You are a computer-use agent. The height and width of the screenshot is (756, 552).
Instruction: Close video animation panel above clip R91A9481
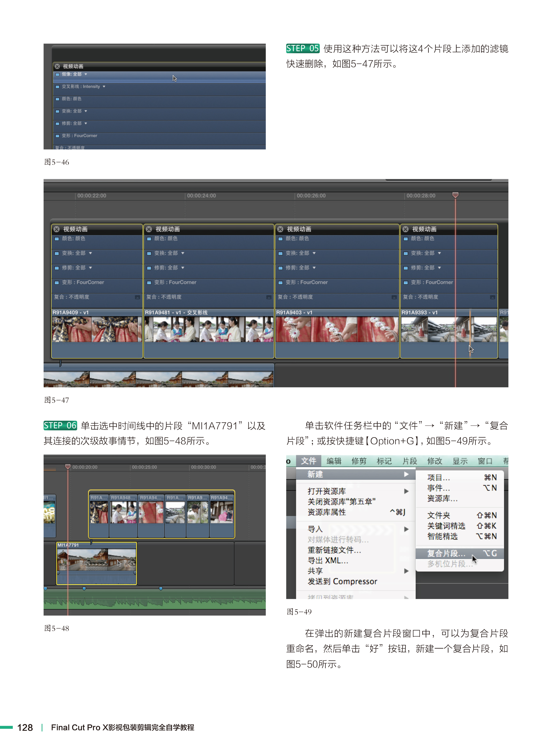(x=149, y=229)
